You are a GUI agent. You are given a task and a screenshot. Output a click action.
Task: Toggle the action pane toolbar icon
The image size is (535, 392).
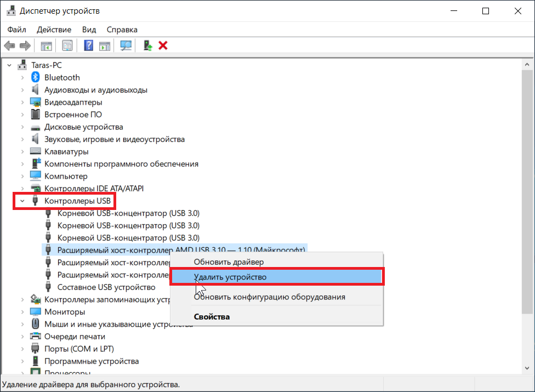pos(105,46)
